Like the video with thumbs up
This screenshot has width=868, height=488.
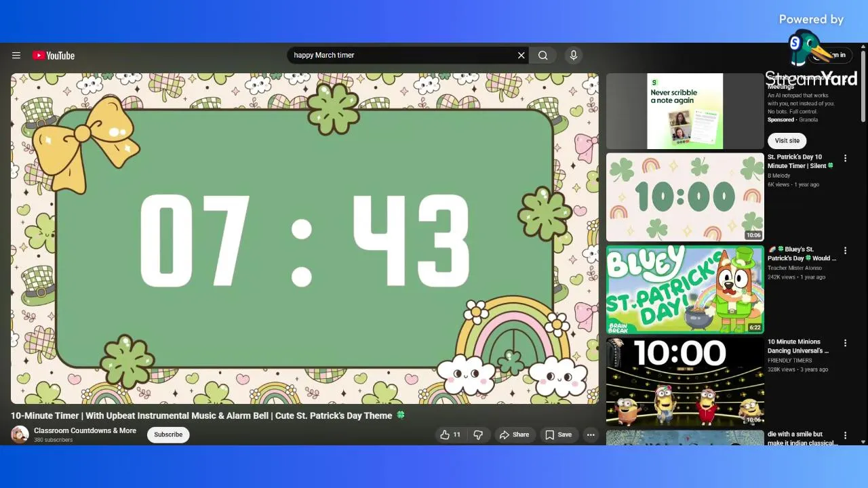point(450,435)
